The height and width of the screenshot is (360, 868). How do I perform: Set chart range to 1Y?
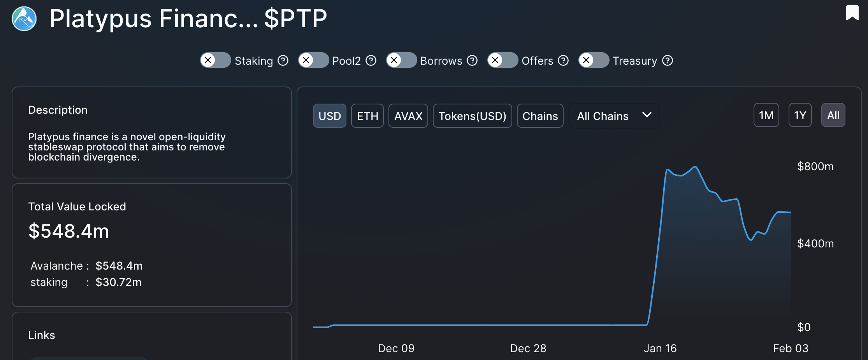(x=800, y=115)
